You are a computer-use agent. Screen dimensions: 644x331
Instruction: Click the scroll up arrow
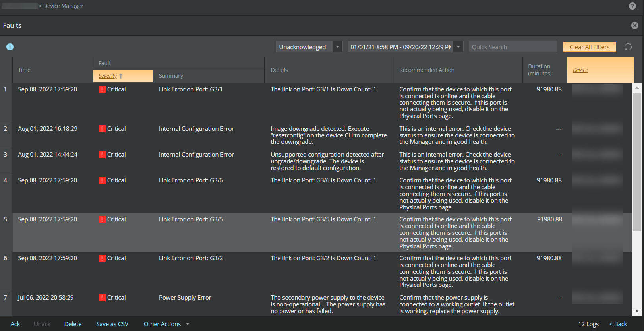[x=637, y=88]
